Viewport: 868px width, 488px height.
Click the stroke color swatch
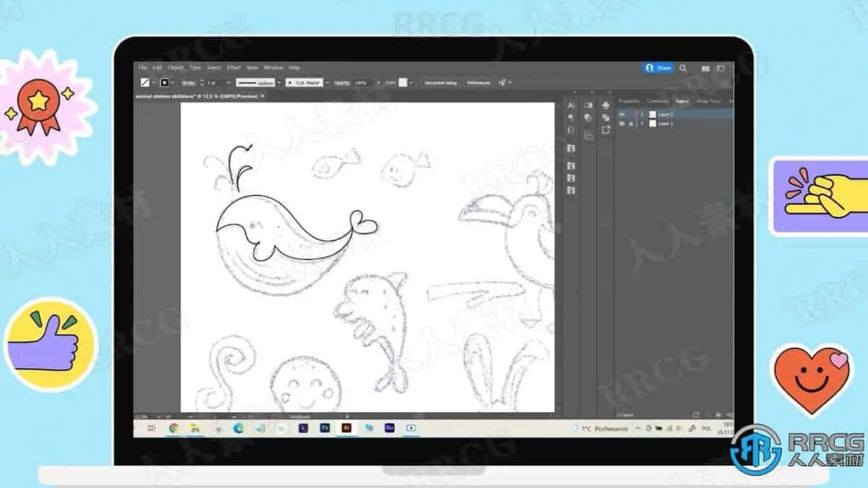[x=164, y=82]
